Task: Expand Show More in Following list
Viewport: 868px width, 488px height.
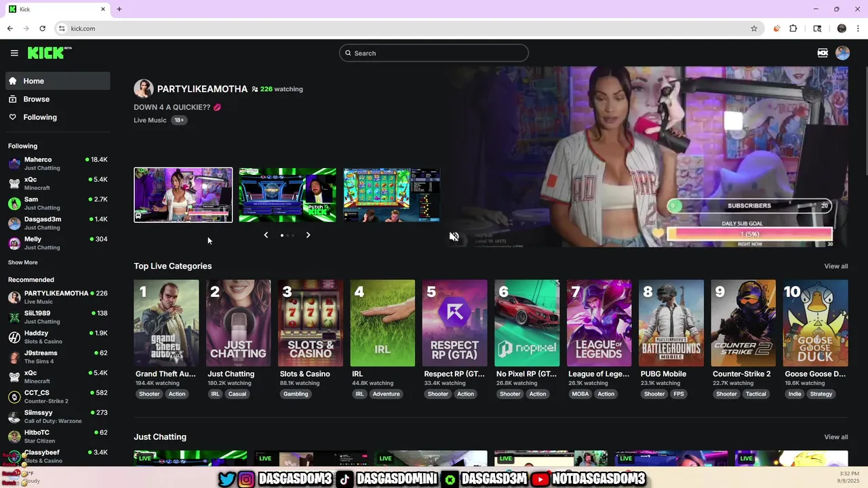Action: 23,262
